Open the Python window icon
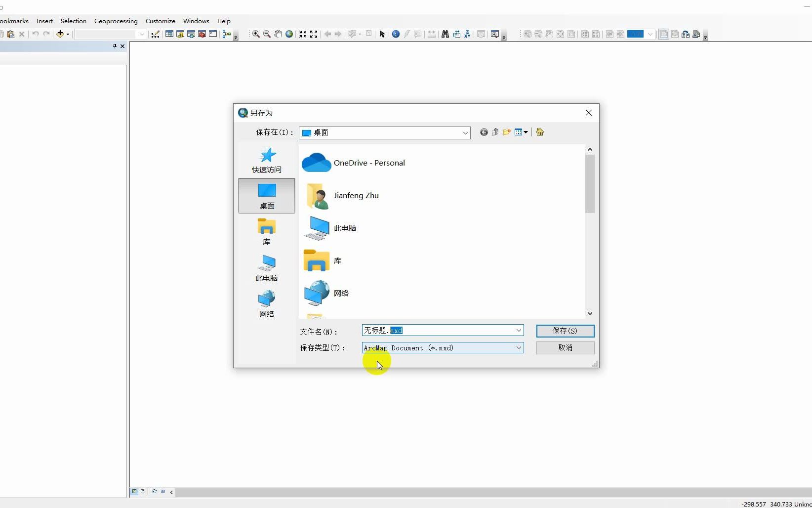This screenshot has width=812, height=508. [x=213, y=34]
